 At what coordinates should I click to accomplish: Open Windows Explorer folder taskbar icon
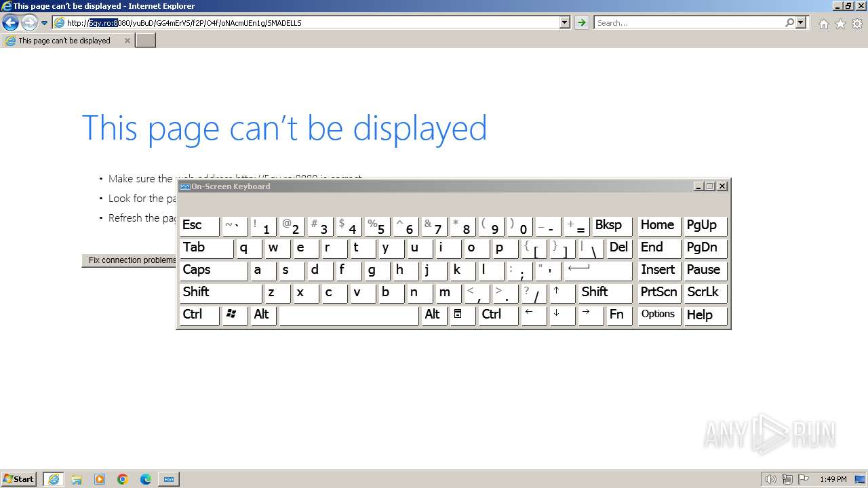point(77,479)
